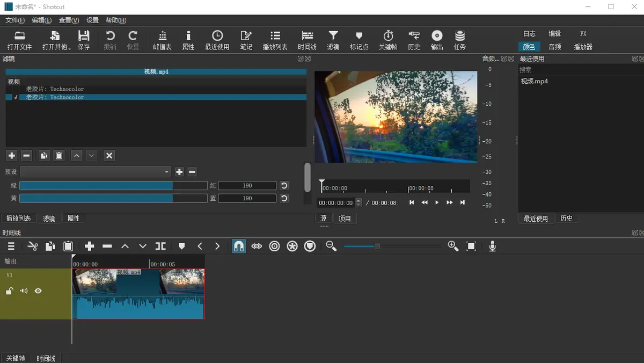The width and height of the screenshot is (644, 363).
Task: Open the 编辑(E) menu
Action: pos(41,20)
